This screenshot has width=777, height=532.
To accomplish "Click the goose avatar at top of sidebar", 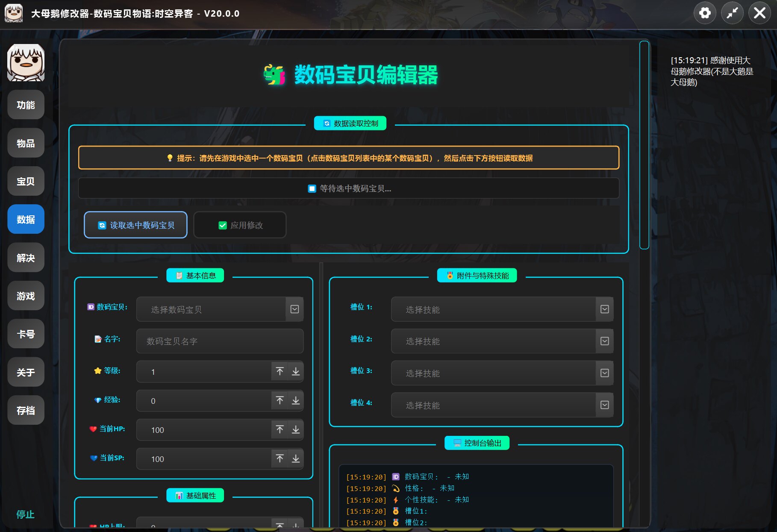I will point(26,62).
